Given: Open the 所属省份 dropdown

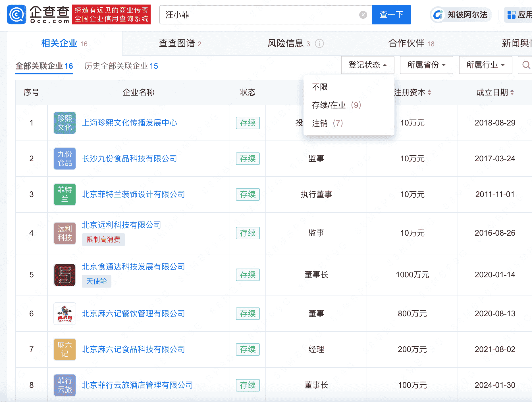Looking at the screenshot, I should pyautogui.click(x=426, y=65).
